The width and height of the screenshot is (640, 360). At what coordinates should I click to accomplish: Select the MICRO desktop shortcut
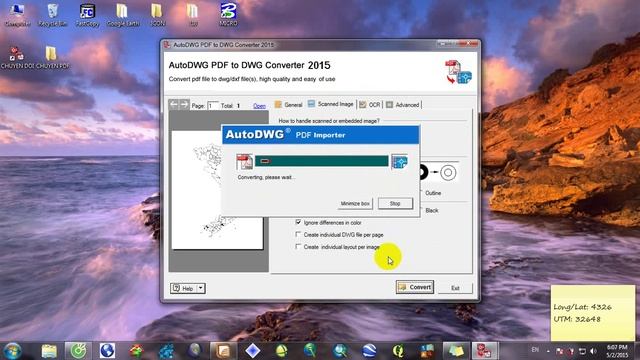(x=228, y=14)
